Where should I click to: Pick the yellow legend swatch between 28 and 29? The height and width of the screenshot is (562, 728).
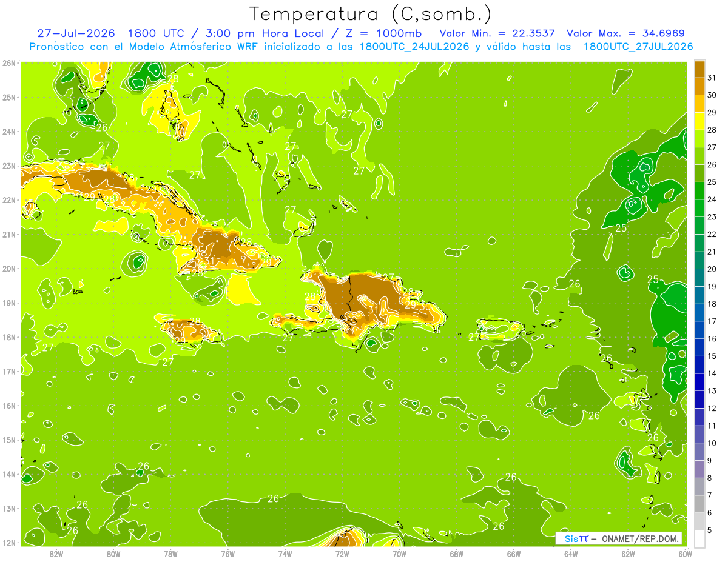pos(699,121)
